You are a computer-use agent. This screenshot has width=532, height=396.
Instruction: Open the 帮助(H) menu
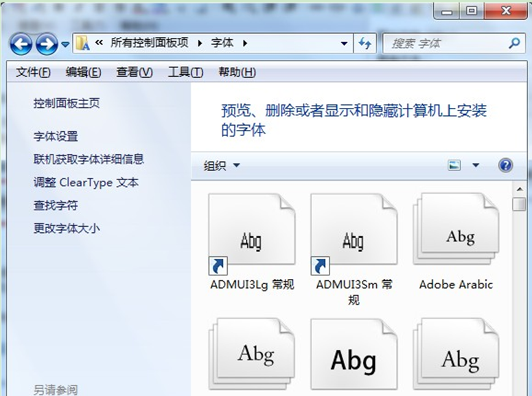[237, 72]
